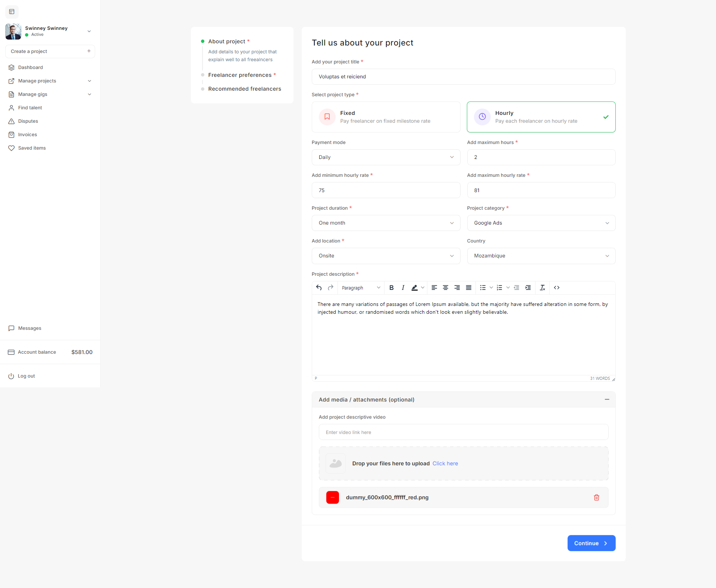Click center align icon in editor
This screenshot has width=716, height=588.
click(445, 288)
